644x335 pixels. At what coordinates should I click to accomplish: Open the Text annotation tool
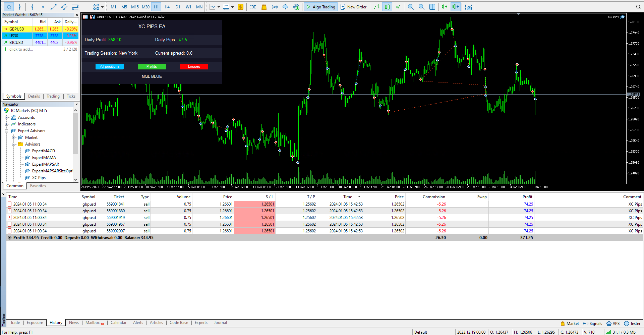tap(86, 7)
